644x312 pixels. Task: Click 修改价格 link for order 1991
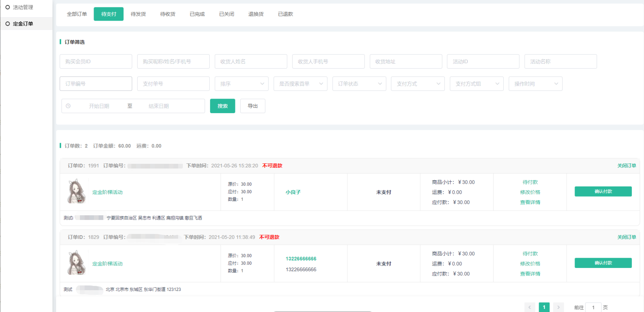click(530, 192)
